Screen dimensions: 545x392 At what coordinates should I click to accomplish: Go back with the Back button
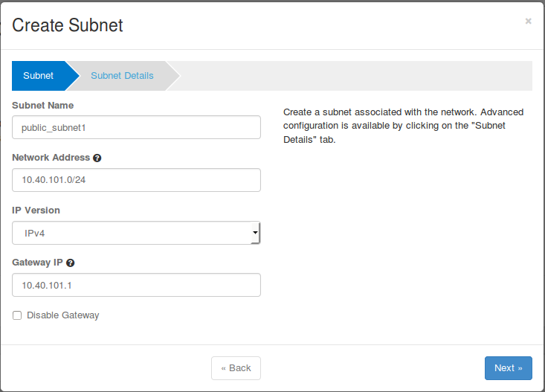236,368
